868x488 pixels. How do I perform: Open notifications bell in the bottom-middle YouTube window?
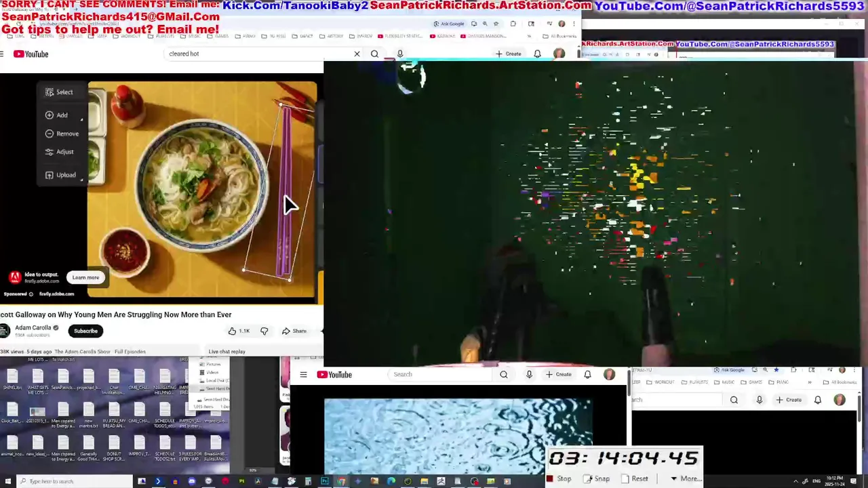click(587, 374)
